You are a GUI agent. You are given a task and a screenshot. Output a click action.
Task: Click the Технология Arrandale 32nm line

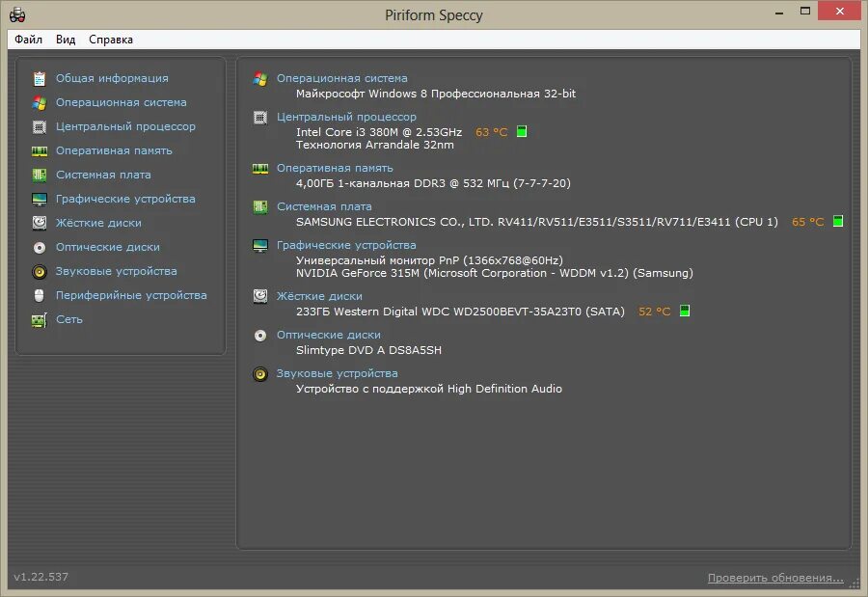coord(375,145)
